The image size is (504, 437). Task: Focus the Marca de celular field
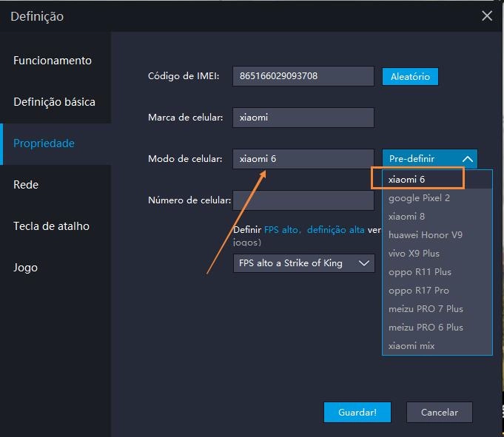[303, 118]
